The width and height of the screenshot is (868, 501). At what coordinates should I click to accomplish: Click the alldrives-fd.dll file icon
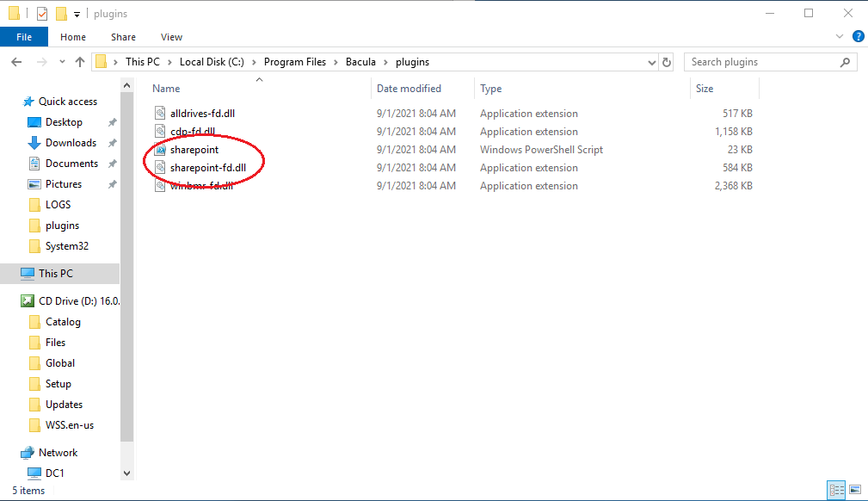pos(160,114)
